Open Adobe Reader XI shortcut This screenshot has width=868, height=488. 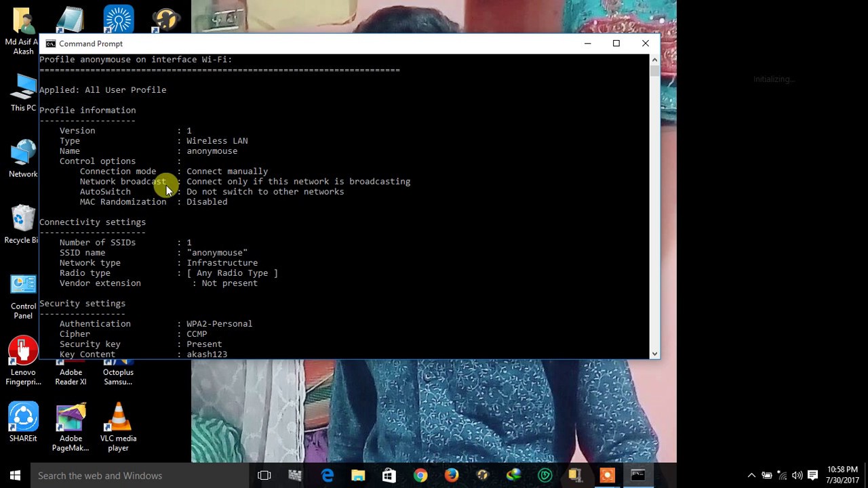pyautogui.click(x=71, y=373)
